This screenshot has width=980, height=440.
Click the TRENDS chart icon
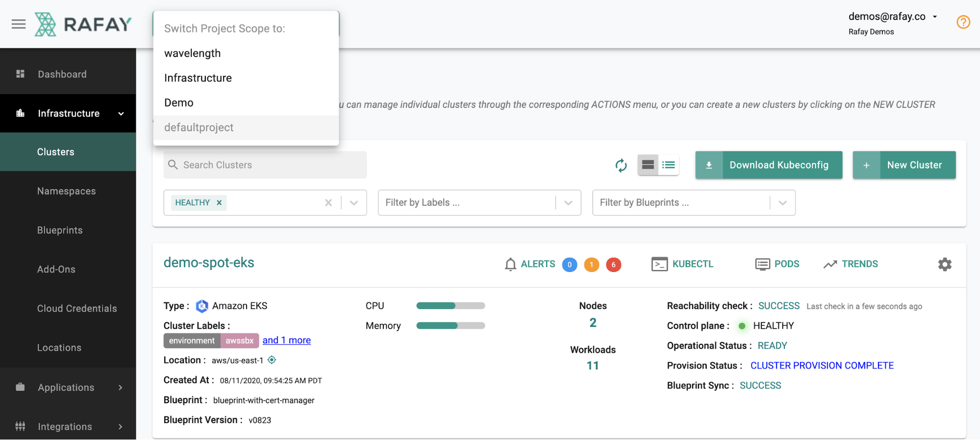click(830, 264)
